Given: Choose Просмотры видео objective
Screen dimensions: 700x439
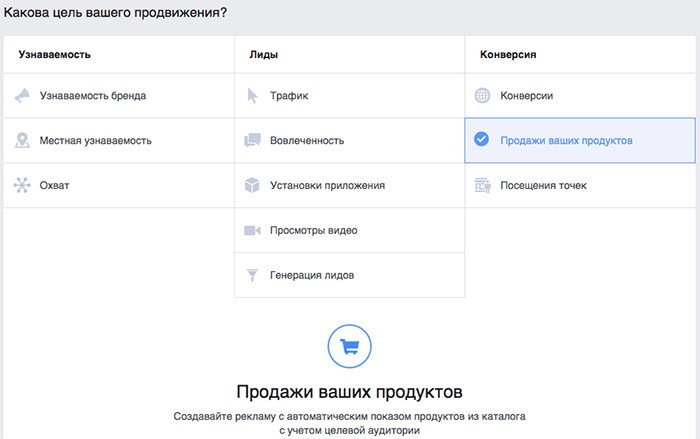Looking at the screenshot, I should [x=350, y=230].
